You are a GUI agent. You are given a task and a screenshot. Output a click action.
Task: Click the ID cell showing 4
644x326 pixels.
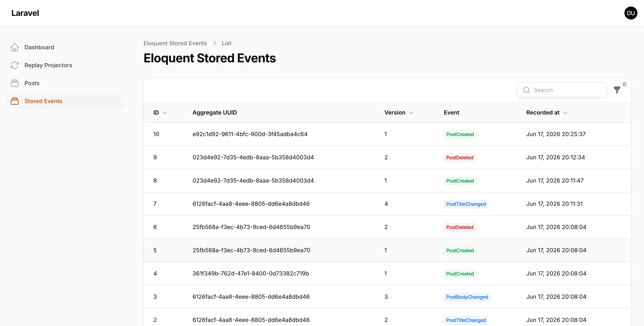tap(155, 274)
